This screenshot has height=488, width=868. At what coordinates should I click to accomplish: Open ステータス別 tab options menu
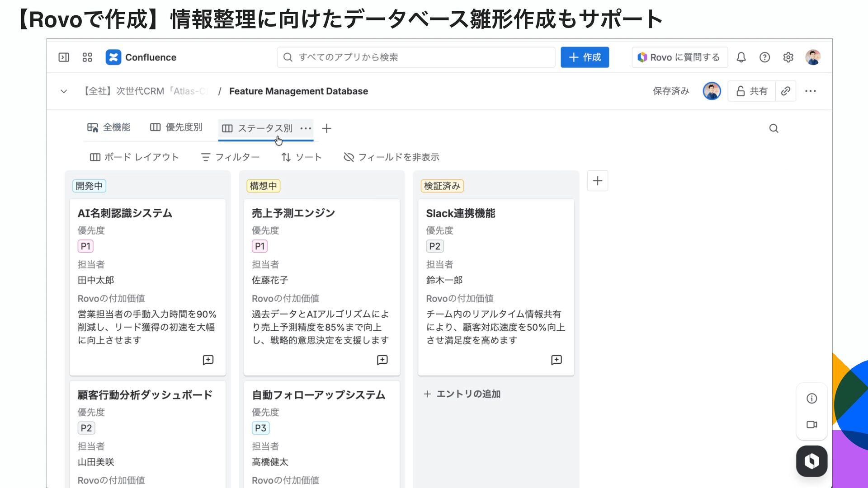pos(306,128)
